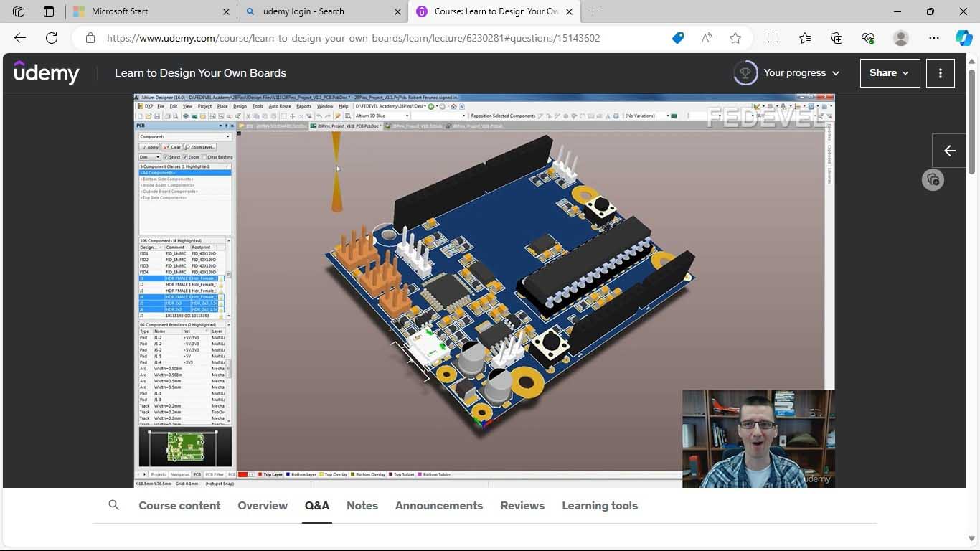Refresh the Udemy page

click(x=52, y=38)
